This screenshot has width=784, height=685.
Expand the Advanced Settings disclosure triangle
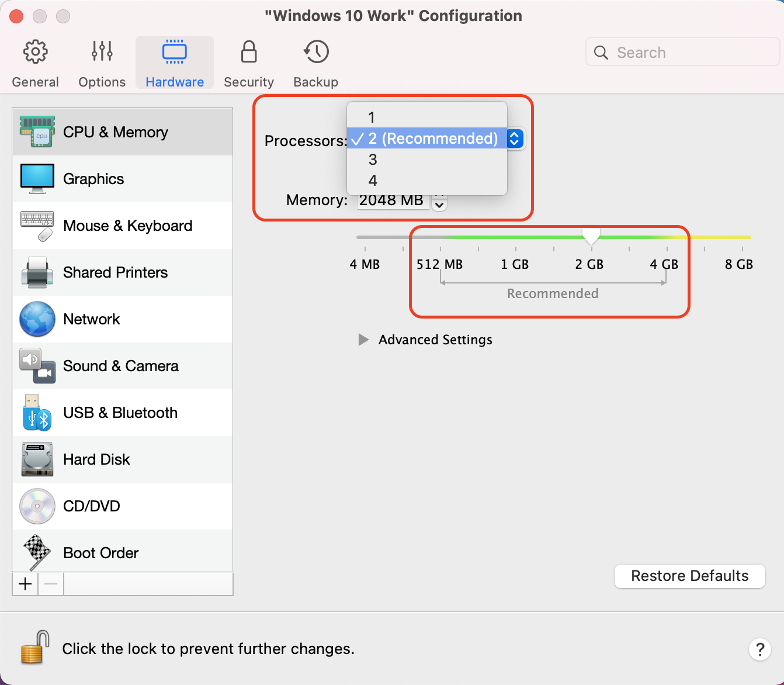click(x=363, y=340)
